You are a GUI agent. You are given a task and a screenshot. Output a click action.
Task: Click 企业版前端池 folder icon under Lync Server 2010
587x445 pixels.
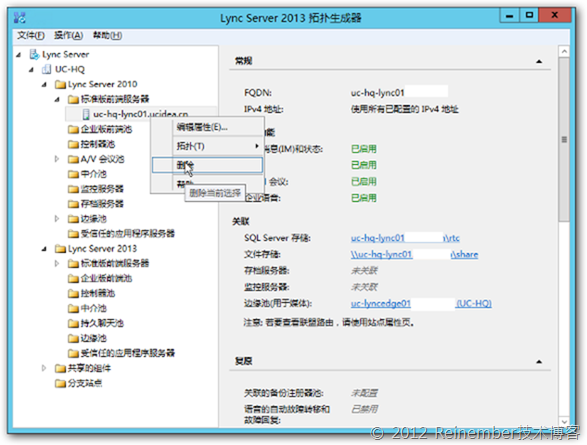click(x=73, y=129)
